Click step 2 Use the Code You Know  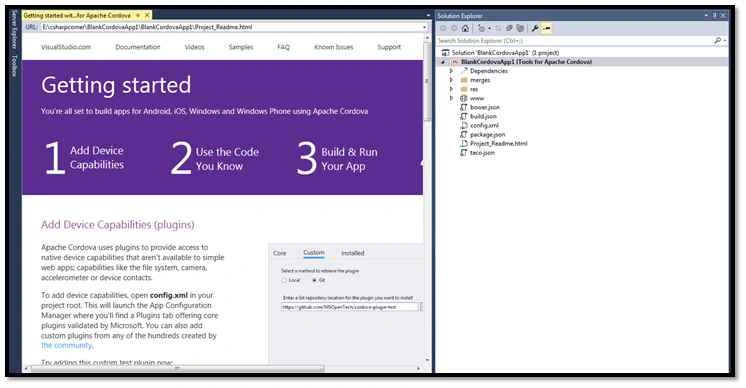click(x=215, y=158)
